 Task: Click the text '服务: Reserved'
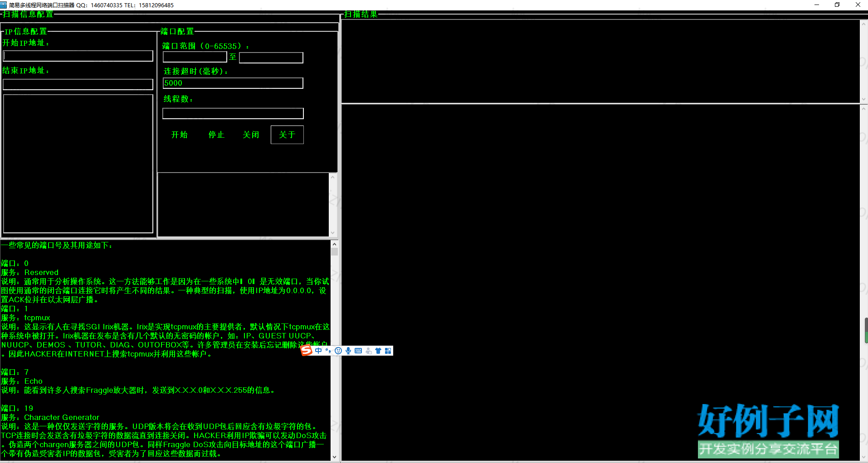tap(30, 272)
